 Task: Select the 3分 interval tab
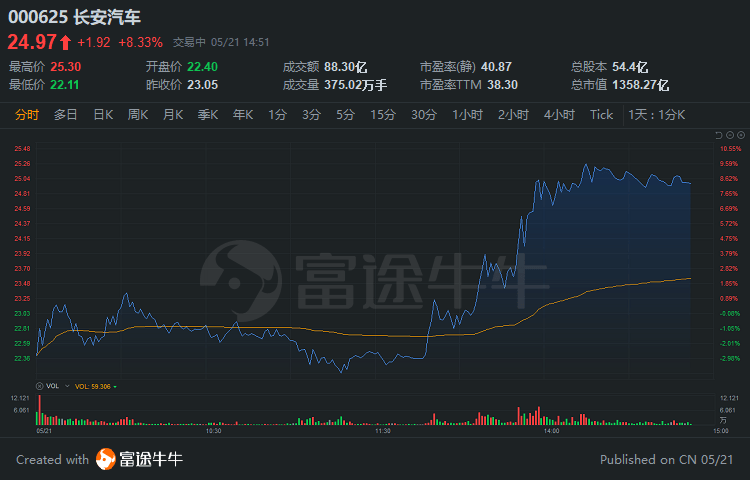click(311, 115)
